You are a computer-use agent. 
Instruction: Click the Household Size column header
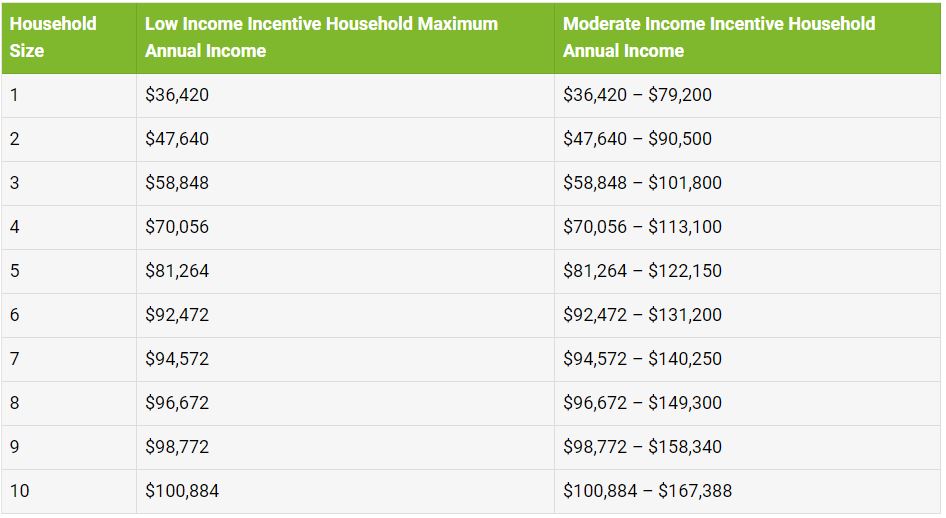point(53,37)
